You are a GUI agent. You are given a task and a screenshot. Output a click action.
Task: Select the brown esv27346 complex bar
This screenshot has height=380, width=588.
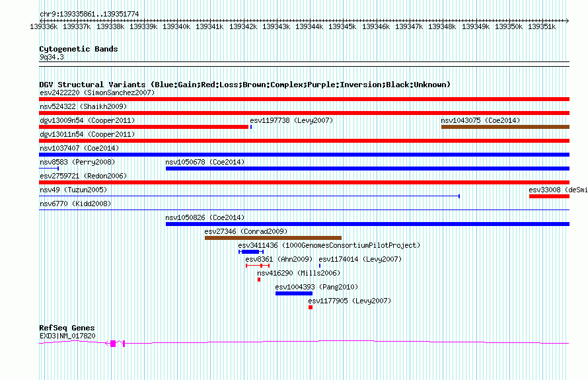coord(273,238)
